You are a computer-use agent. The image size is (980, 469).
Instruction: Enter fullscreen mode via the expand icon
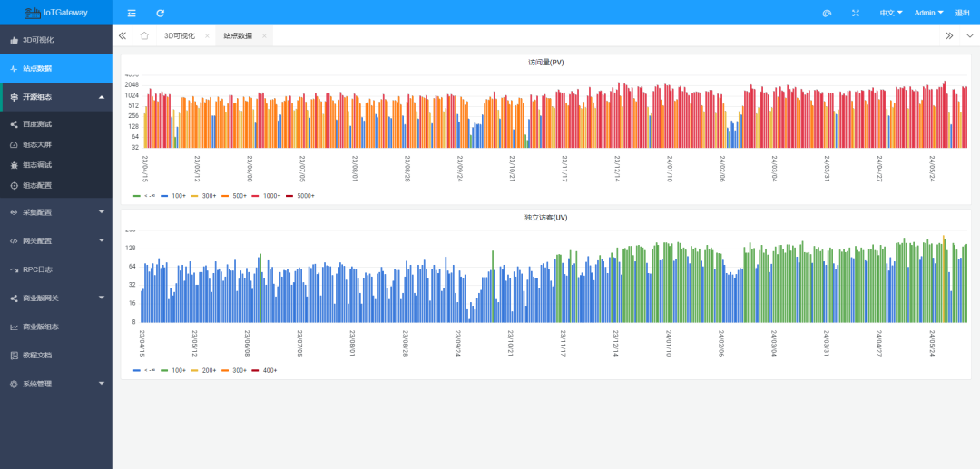pyautogui.click(x=856, y=13)
